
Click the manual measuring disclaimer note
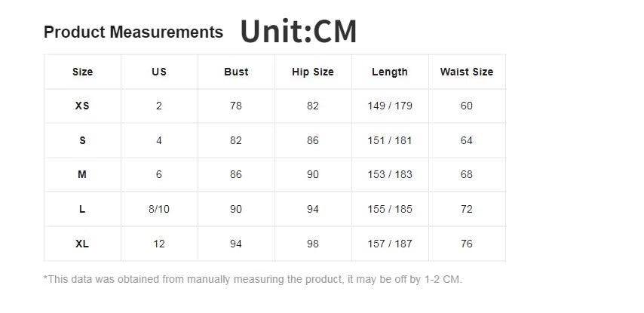click(x=253, y=280)
